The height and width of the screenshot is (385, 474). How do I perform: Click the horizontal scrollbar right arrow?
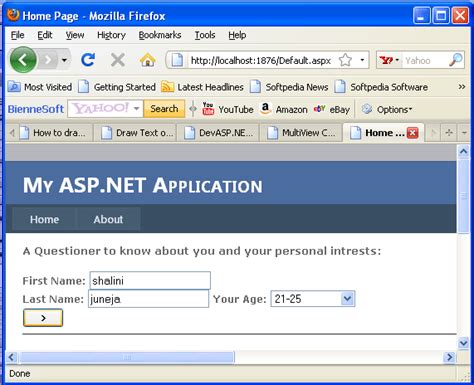point(450,357)
